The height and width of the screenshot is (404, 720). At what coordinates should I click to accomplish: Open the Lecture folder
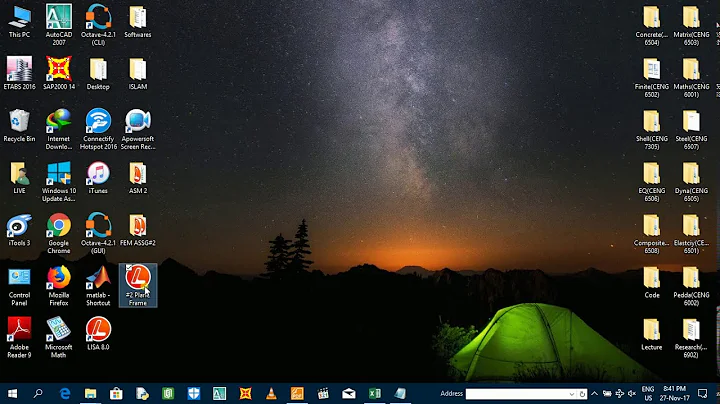pyautogui.click(x=652, y=334)
